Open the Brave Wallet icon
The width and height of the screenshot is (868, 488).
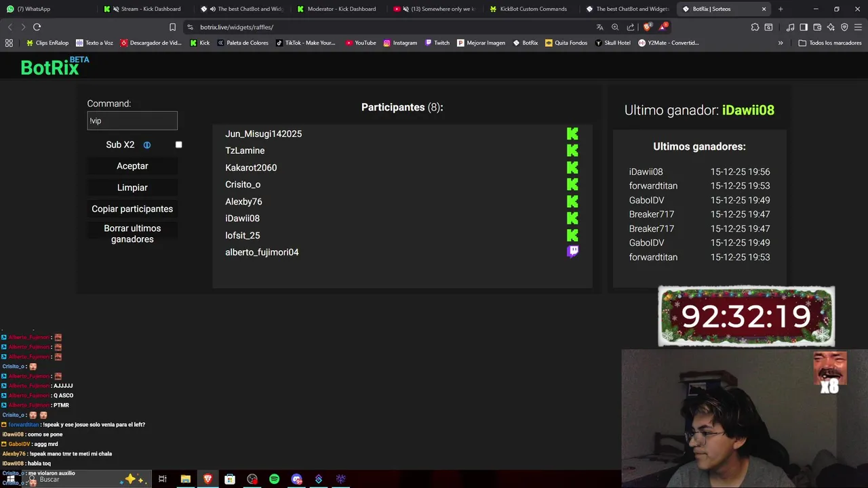point(817,27)
